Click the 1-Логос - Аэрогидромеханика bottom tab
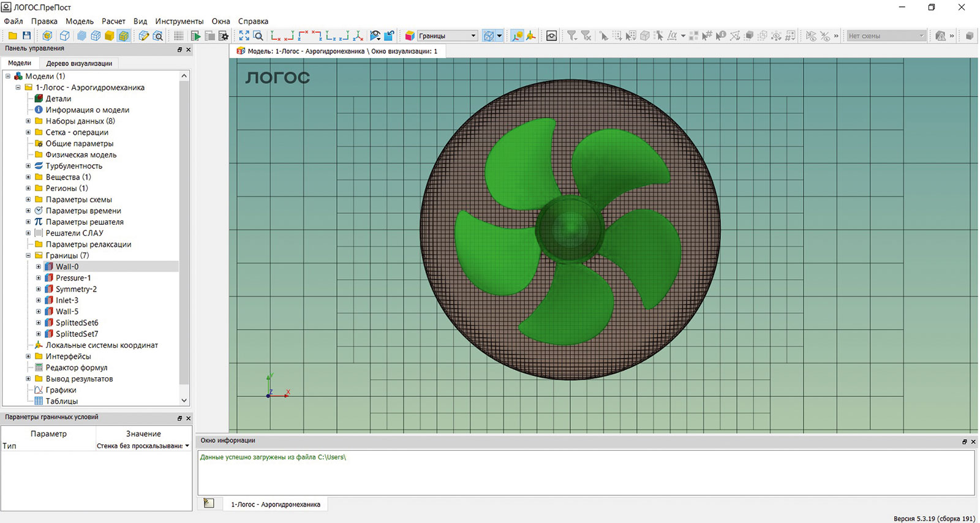The height and width of the screenshot is (523, 980). coord(275,505)
